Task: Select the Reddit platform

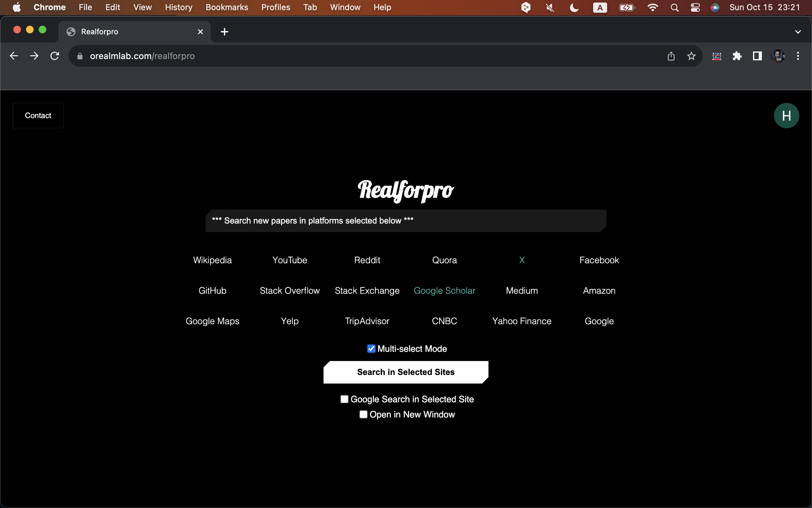Action: coord(367,260)
